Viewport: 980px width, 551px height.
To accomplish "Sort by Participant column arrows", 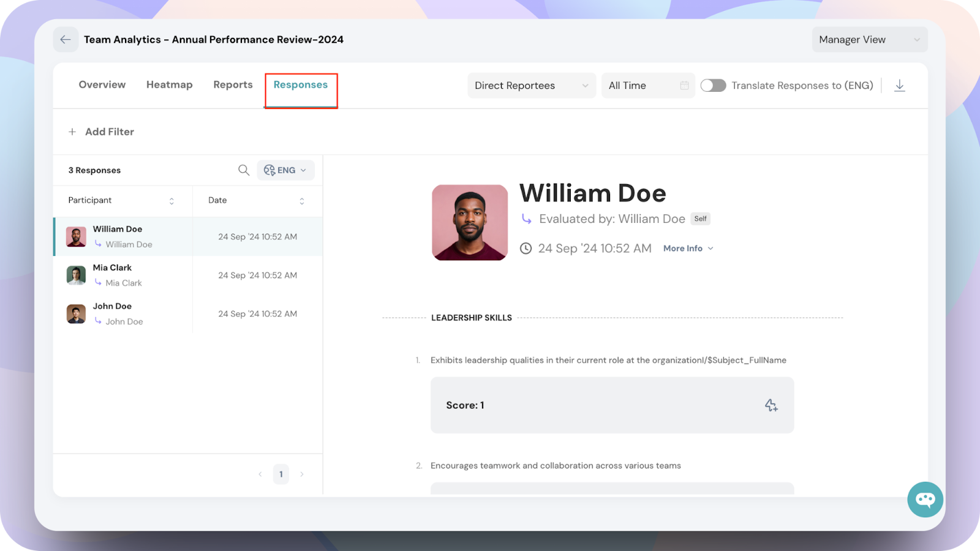I will pos(171,201).
